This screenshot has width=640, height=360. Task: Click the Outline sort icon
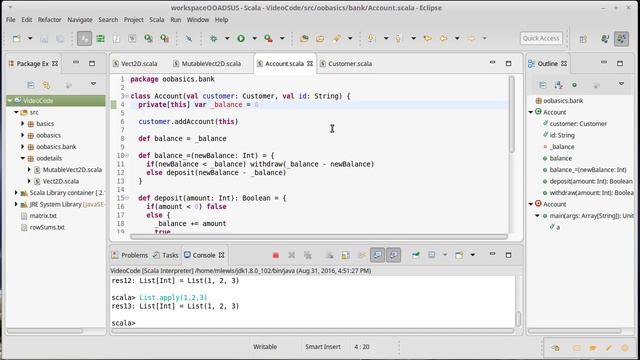point(558,85)
